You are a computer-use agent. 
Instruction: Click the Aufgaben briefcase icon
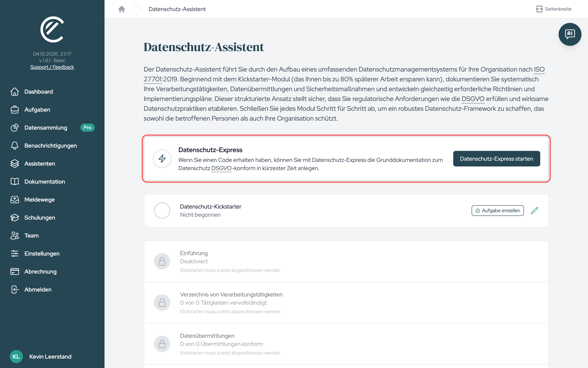coord(14,110)
